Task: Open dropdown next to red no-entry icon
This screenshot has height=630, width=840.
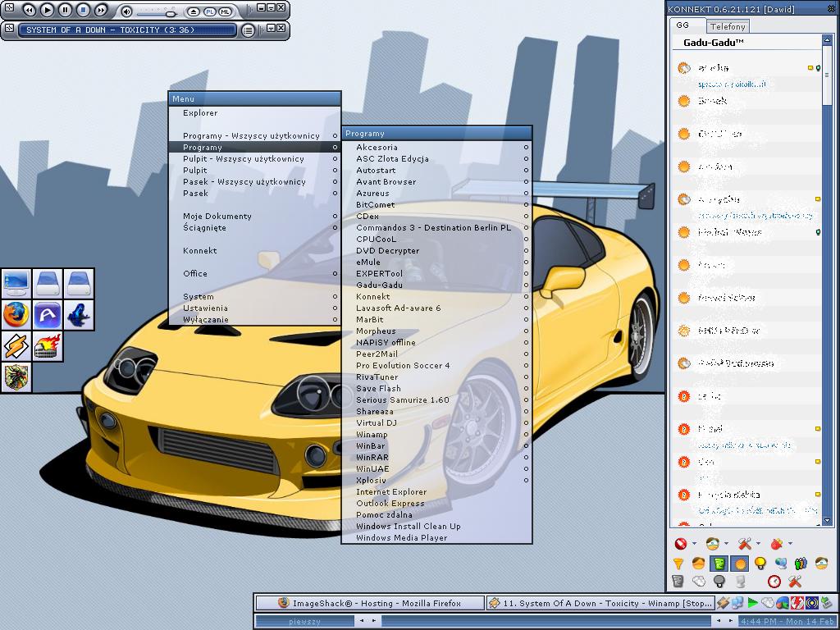Action: click(x=694, y=544)
